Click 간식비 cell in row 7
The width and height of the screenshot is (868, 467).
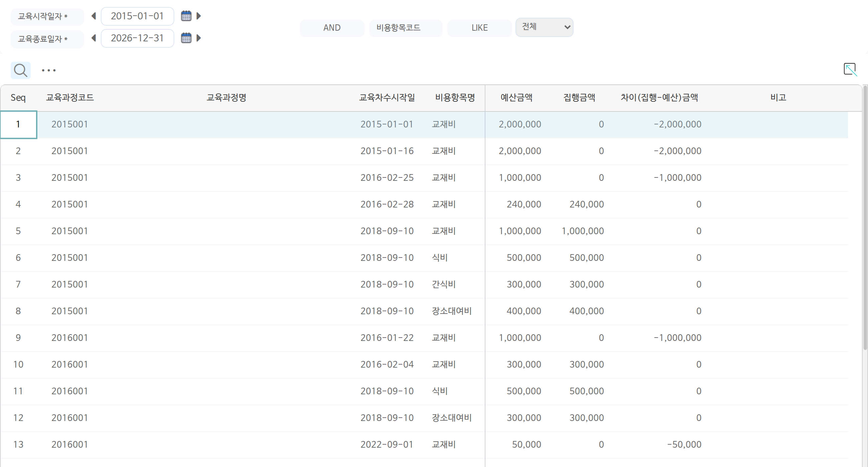tap(444, 284)
